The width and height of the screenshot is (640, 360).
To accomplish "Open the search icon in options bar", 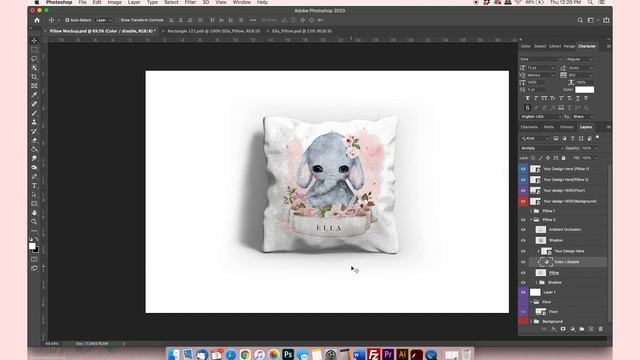I will click(580, 20).
